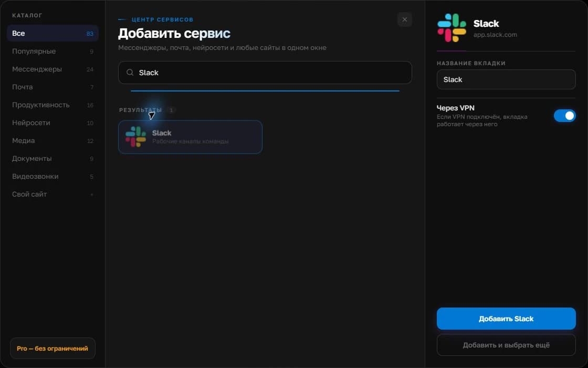Screen dimensions: 588x368
Task: Open the Мессенджеры category
Action: pos(52,69)
